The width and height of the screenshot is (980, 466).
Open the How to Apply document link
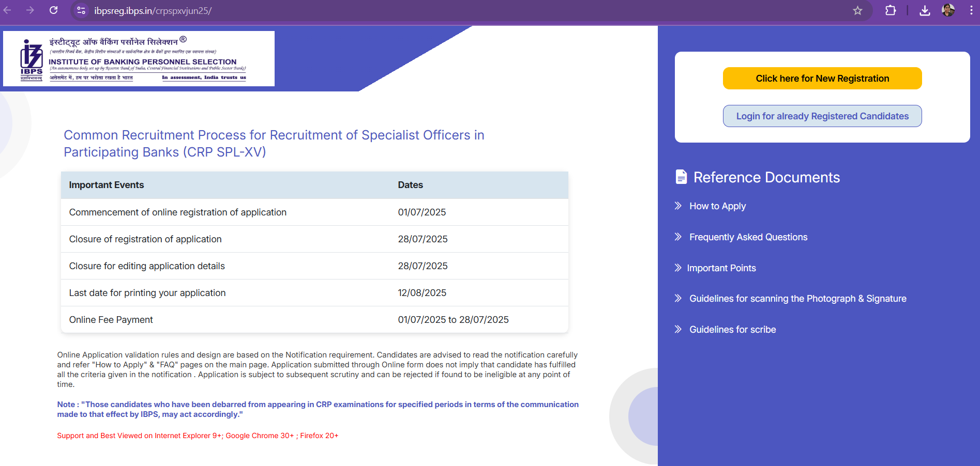pos(717,206)
